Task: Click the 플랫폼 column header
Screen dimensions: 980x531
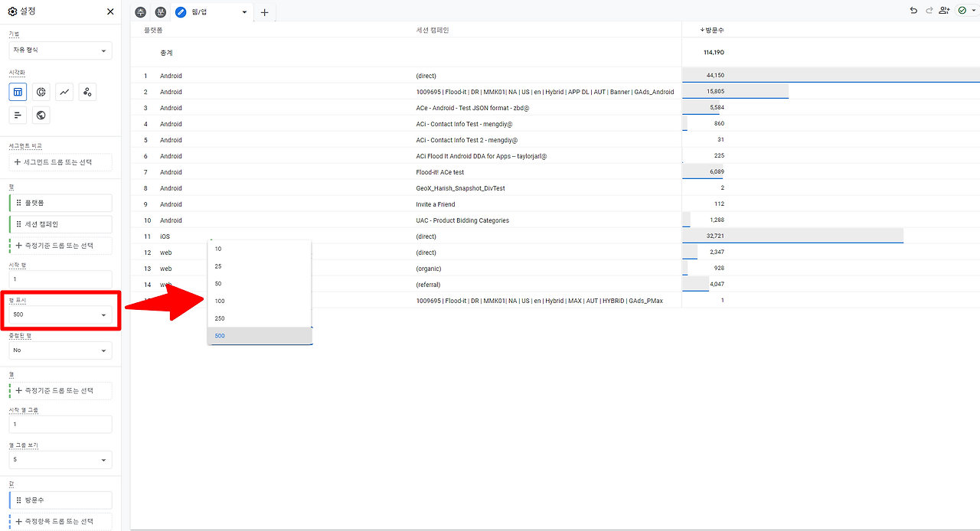Action: [x=153, y=30]
